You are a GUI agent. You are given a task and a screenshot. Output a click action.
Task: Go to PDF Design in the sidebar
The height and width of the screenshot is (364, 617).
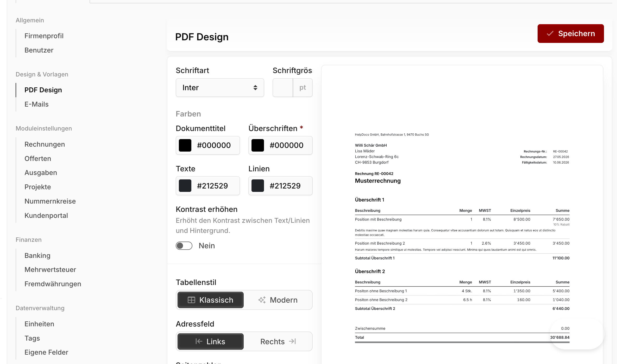coord(43,90)
